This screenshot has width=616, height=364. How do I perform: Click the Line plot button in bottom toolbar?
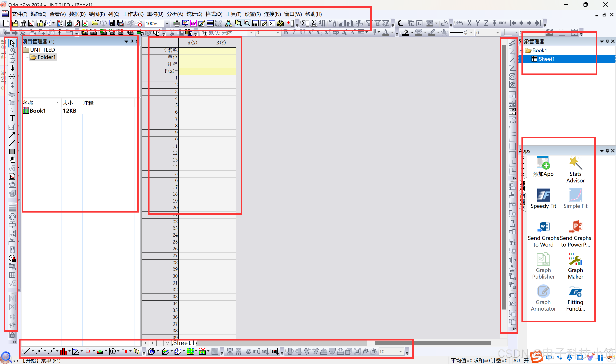click(27, 351)
